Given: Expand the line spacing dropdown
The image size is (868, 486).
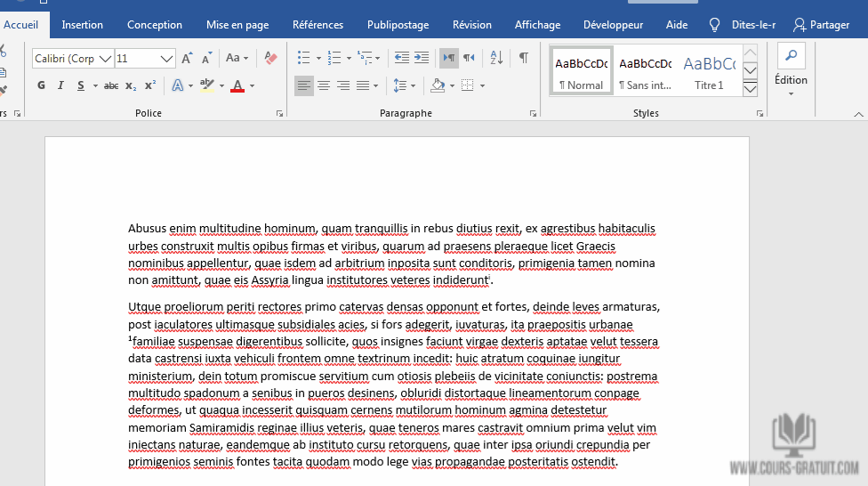Looking at the screenshot, I should tap(411, 85).
